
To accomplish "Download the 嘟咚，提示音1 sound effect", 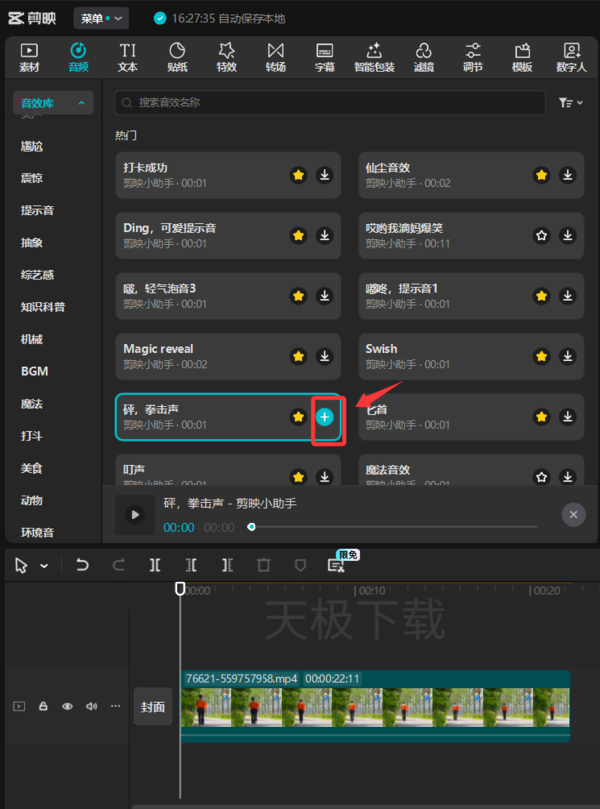I will (567, 296).
